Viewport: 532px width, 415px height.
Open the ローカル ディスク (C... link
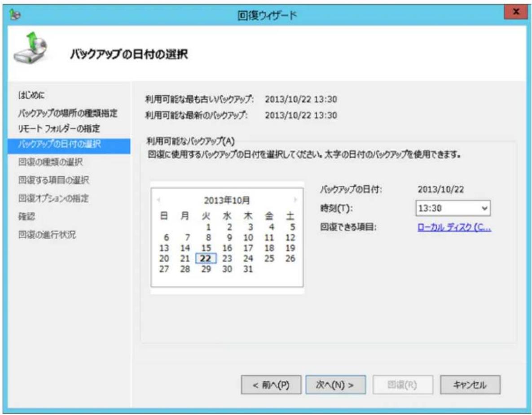coord(454,227)
